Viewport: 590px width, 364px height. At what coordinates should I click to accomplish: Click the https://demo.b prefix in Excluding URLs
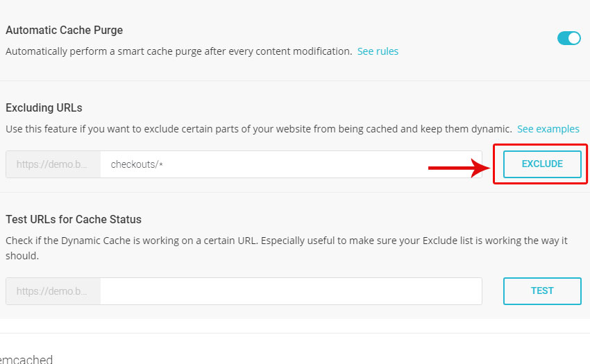tap(53, 164)
